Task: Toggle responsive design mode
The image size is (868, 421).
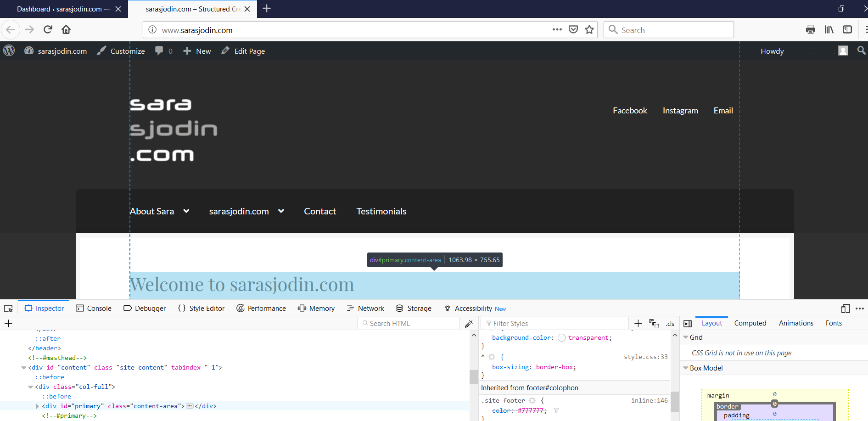Action: (846, 309)
